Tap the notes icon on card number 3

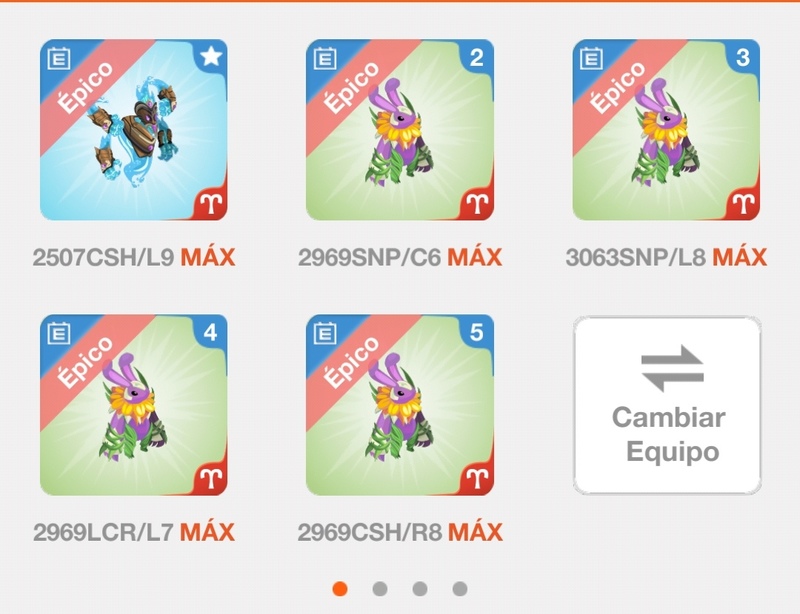pos(591,58)
